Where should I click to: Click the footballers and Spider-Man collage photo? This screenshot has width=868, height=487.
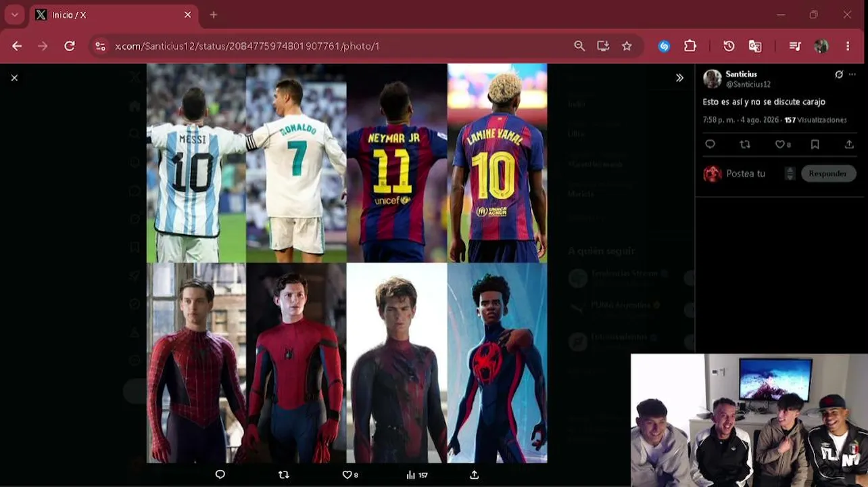coord(347,263)
